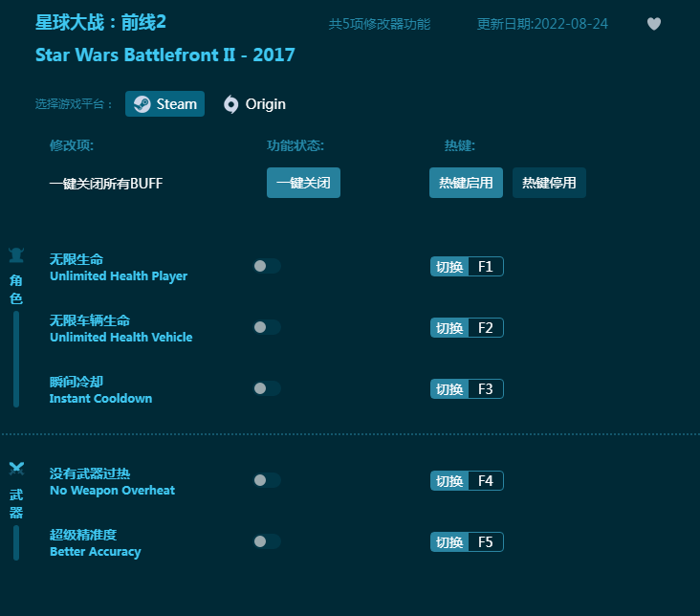Click 切换 button for F2 hotkey

click(x=449, y=328)
